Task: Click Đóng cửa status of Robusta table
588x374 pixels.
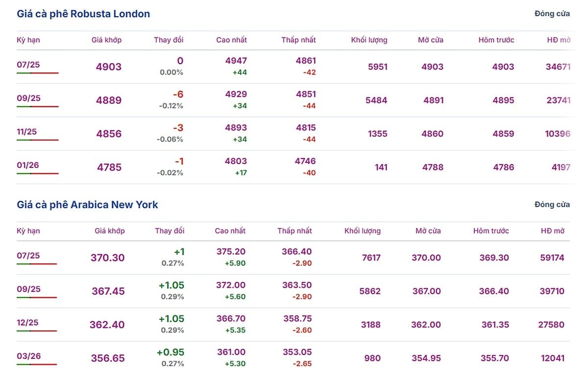Action: pos(552,14)
